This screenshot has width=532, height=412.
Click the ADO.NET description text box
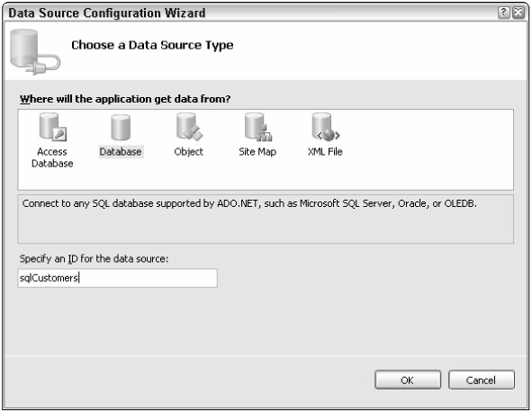point(266,219)
